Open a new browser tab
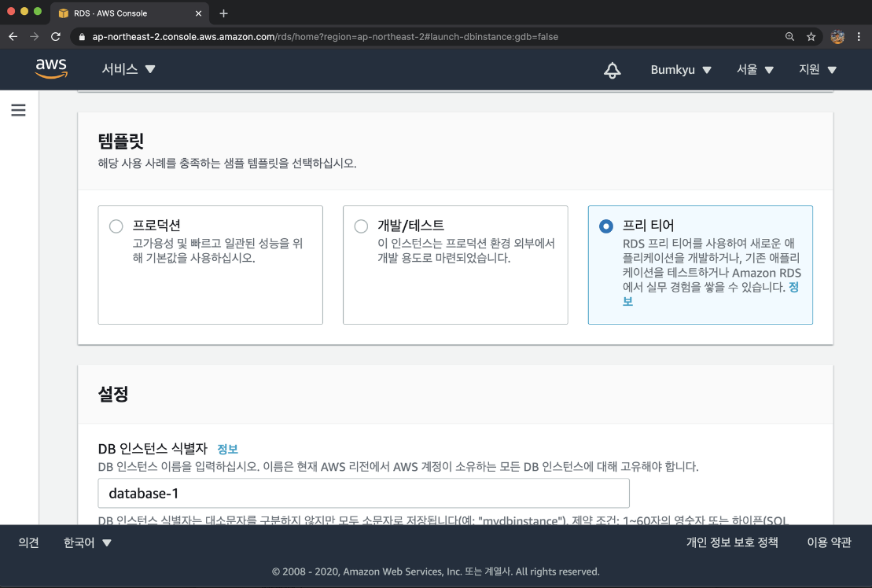This screenshot has height=588, width=872. point(223,13)
